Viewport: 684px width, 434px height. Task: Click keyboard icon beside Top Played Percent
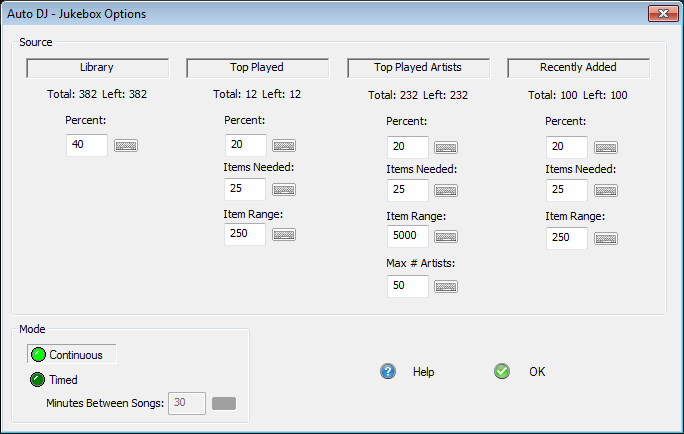[284, 146]
